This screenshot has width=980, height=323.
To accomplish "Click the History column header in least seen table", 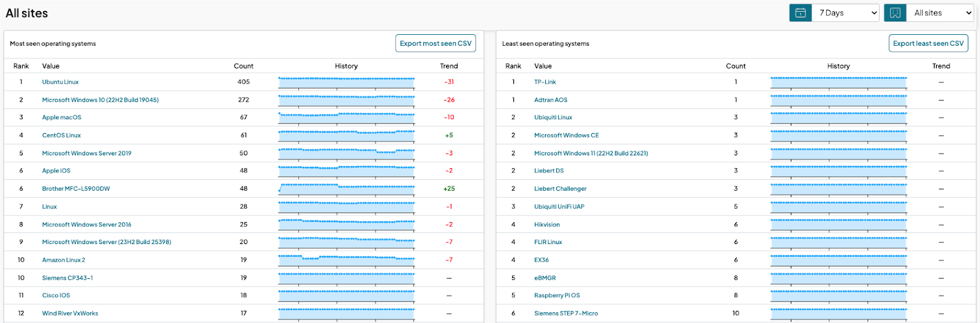I will pyautogui.click(x=839, y=66).
